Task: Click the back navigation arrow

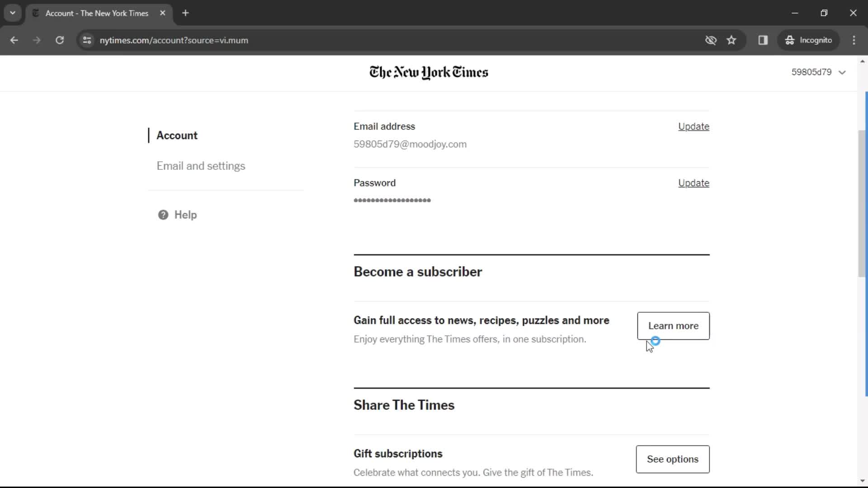Action: (x=14, y=40)
